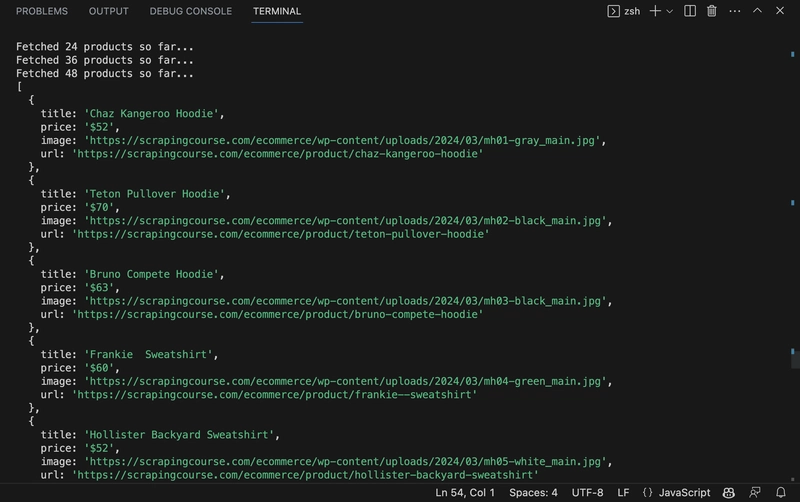Switch to the Problems tab
This screenshot has width=800, height=502.
pos(42,11)
